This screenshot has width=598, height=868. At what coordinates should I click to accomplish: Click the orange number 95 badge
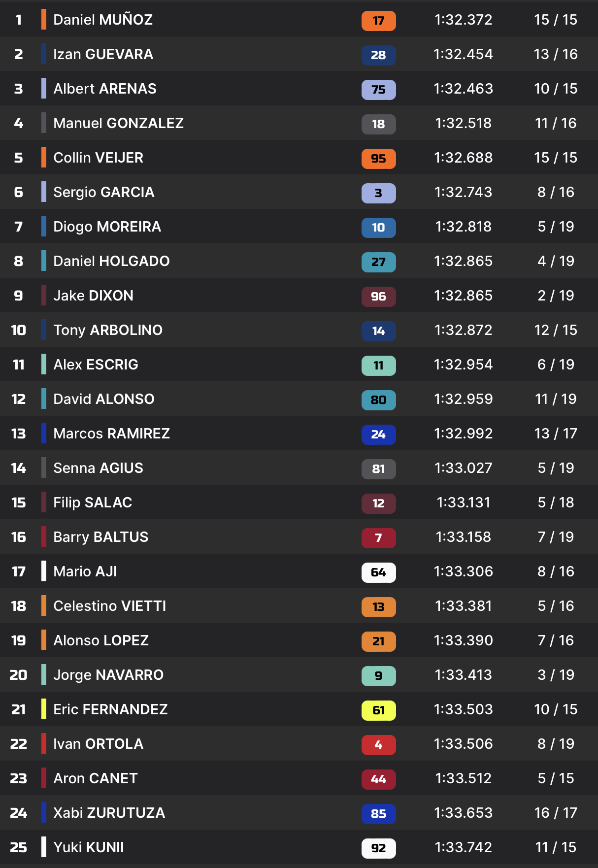[x=378, y=159]
